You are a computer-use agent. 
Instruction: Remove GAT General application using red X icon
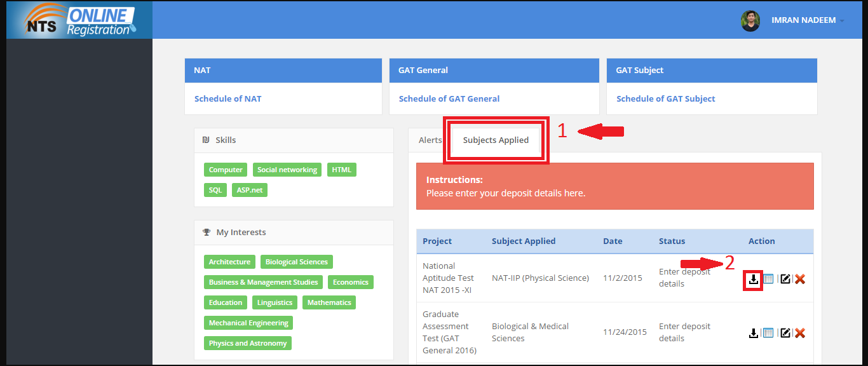[800, 332]
